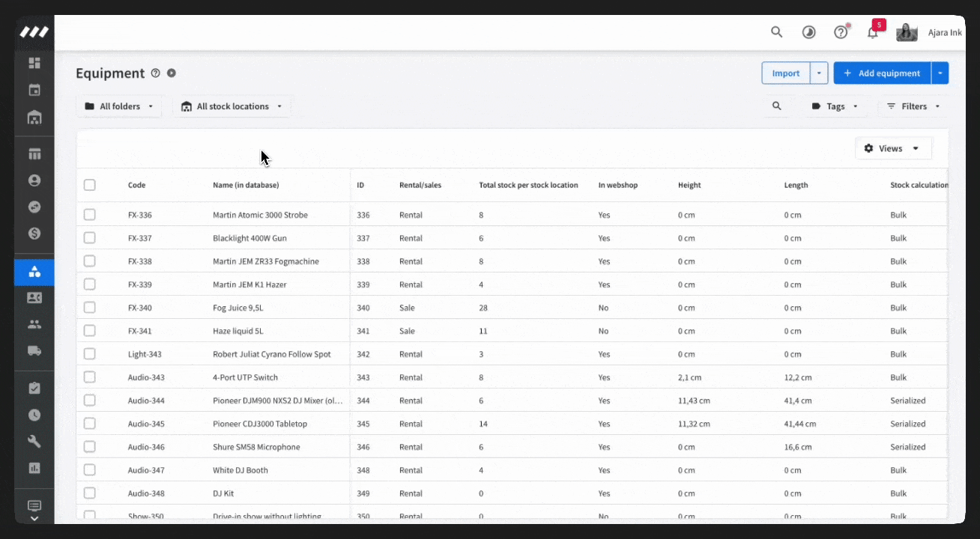Check the box for Fog Juice 9,5L
The height and width of the screenshot is (539, 980).
(x=90, y=308)
